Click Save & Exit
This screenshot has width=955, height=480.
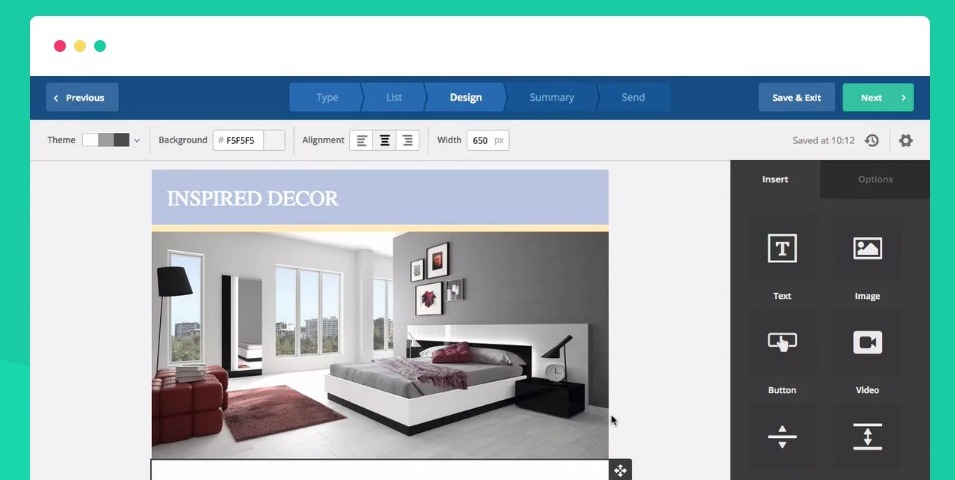pos(797,97)
